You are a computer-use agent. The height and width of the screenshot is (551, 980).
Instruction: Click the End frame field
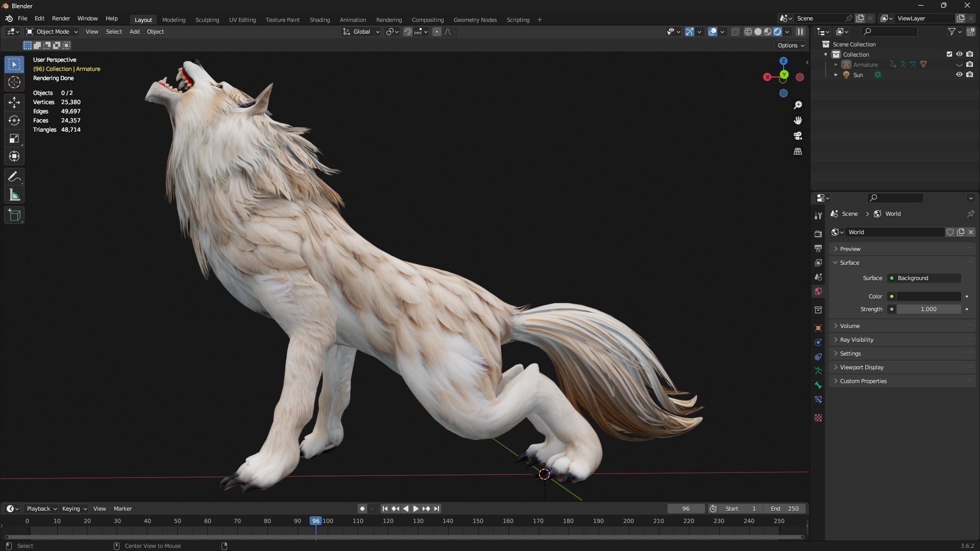785,509
